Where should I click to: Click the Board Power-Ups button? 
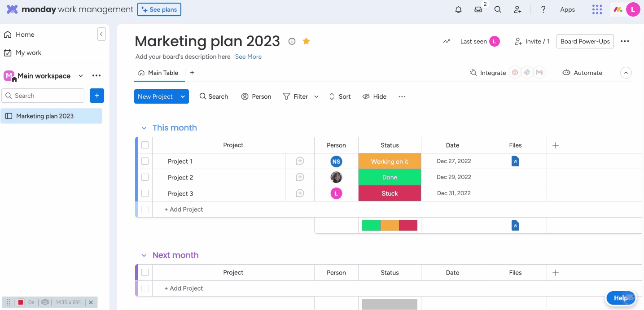[x=585, y=41]
